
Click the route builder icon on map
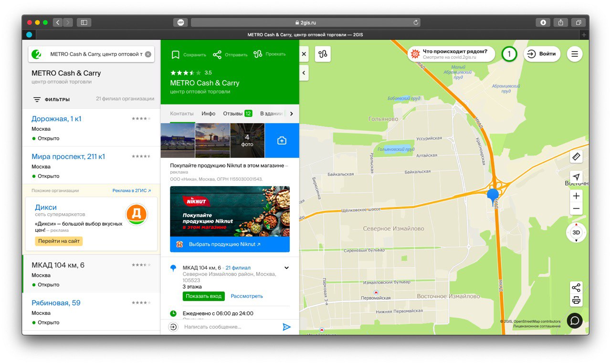(x=323, y=54)
